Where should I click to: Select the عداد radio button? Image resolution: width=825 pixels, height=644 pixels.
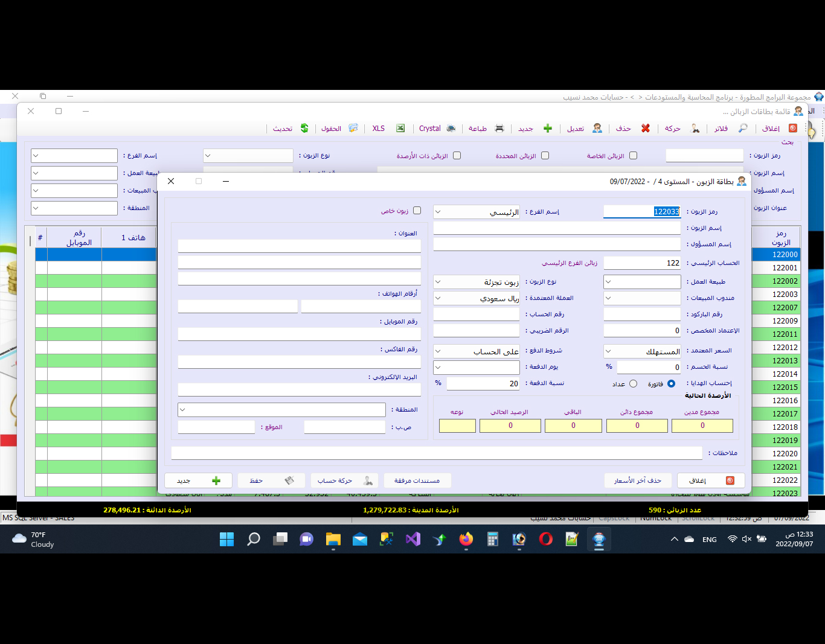[633, 384]
